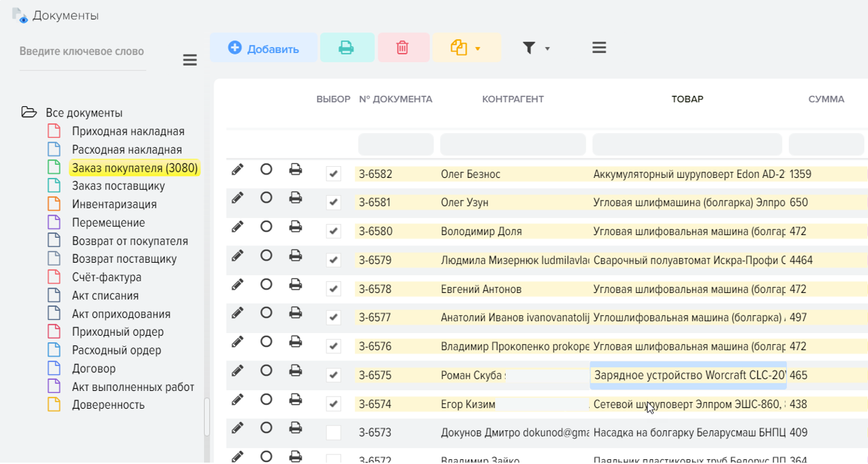868x464 pixels.
Task: Collapse the Все документы folder
Action: (x=29, y=112)
